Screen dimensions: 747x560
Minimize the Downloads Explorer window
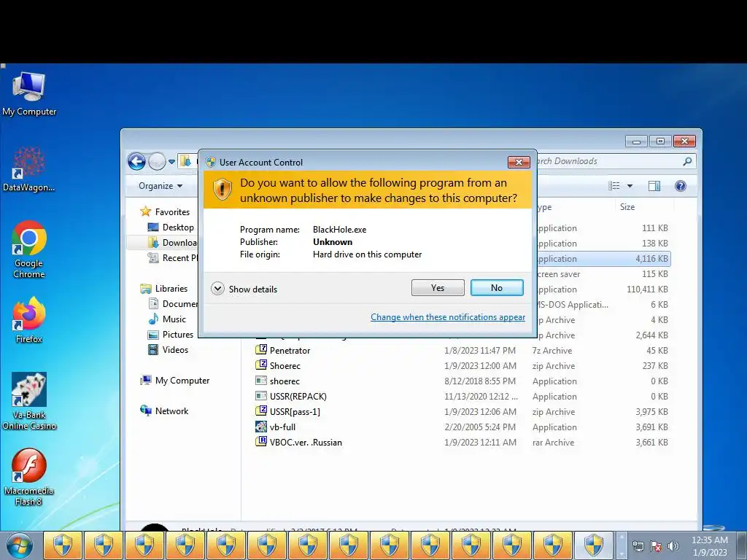click(x=636, y=141)
